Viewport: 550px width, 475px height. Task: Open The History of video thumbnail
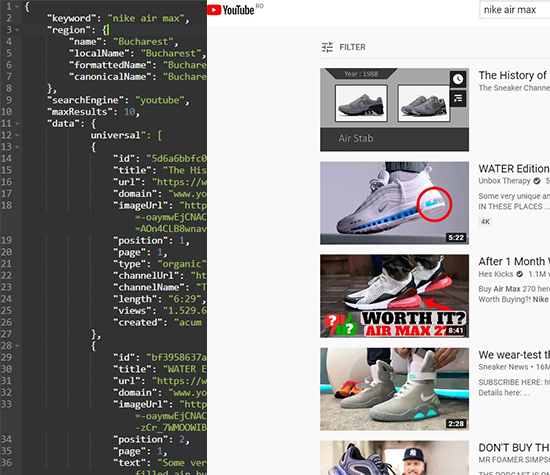click(394, 110)
